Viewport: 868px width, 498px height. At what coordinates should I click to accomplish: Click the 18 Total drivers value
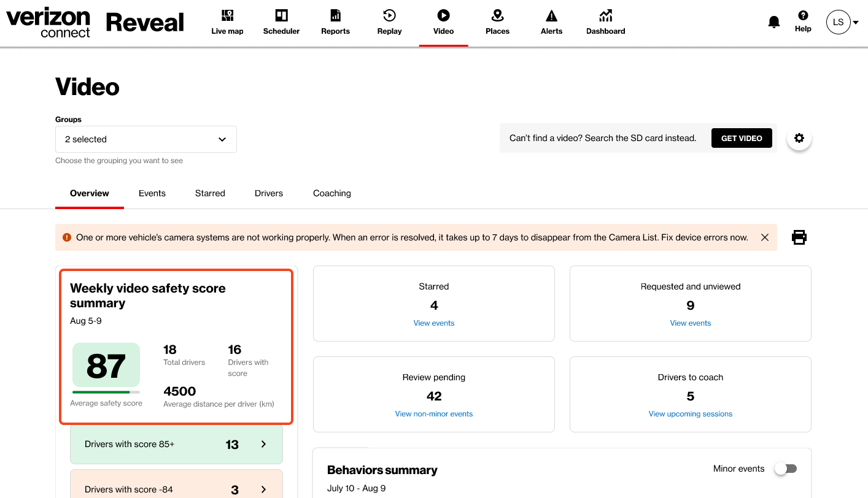pos(170,350)
